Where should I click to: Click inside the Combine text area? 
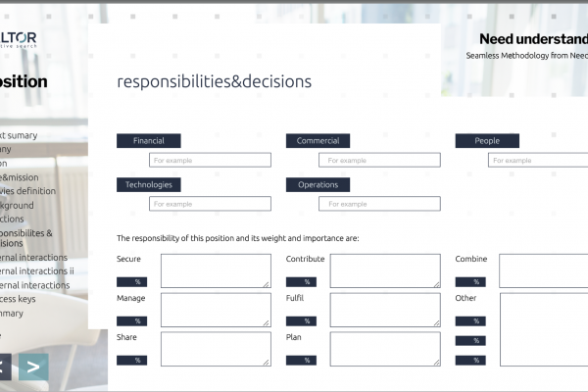click(544, 270)
